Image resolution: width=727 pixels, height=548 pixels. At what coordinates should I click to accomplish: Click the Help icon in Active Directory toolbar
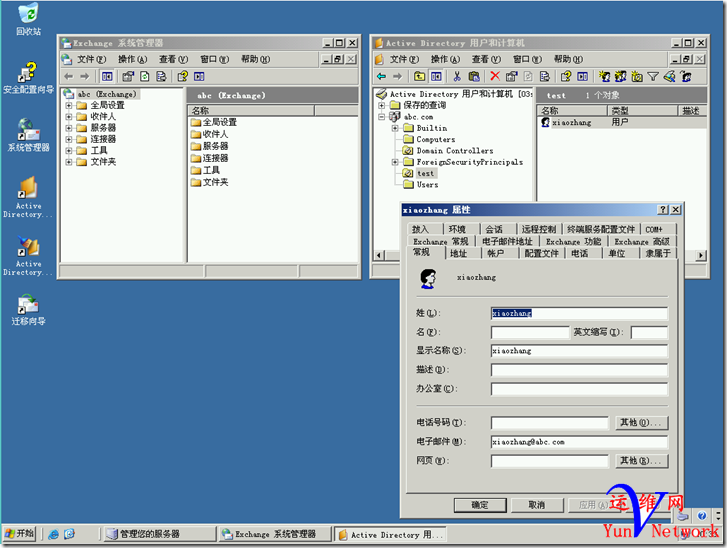pos(566,76)
